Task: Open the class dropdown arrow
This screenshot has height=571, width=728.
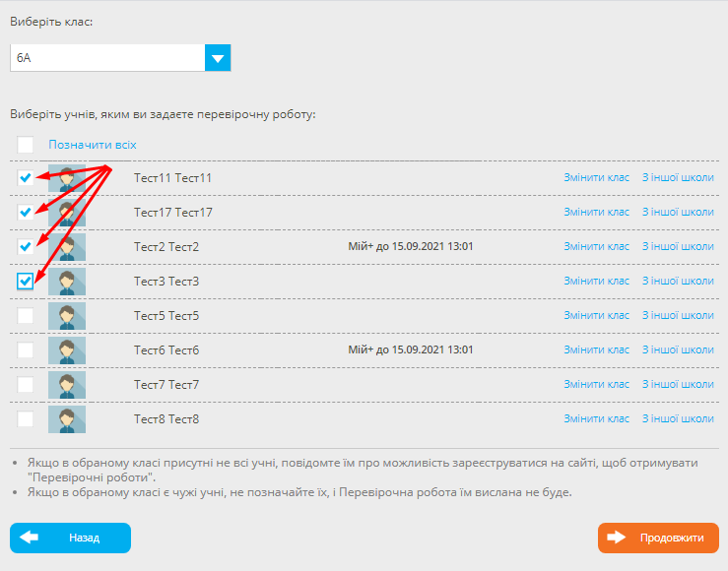Action: (x=217, y=58)
